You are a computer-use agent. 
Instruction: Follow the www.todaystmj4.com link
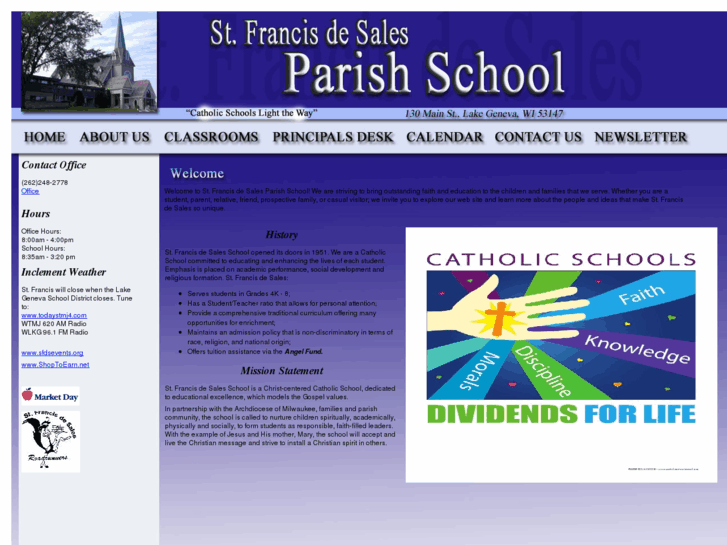[x=54, y=315]
